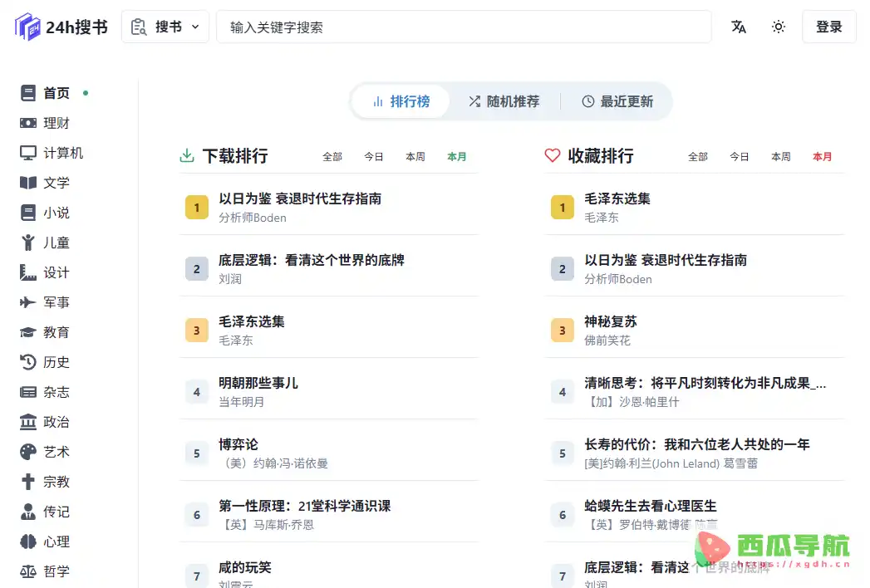
Task: Open 毛泽东选集 ranked 1 in 收藏排行
Action: [617, 198]
